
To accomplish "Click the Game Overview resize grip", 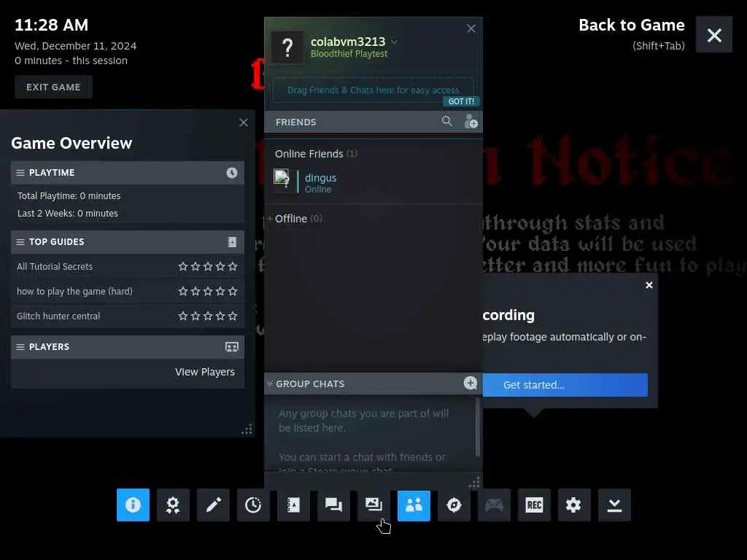I will coord(247,429).
